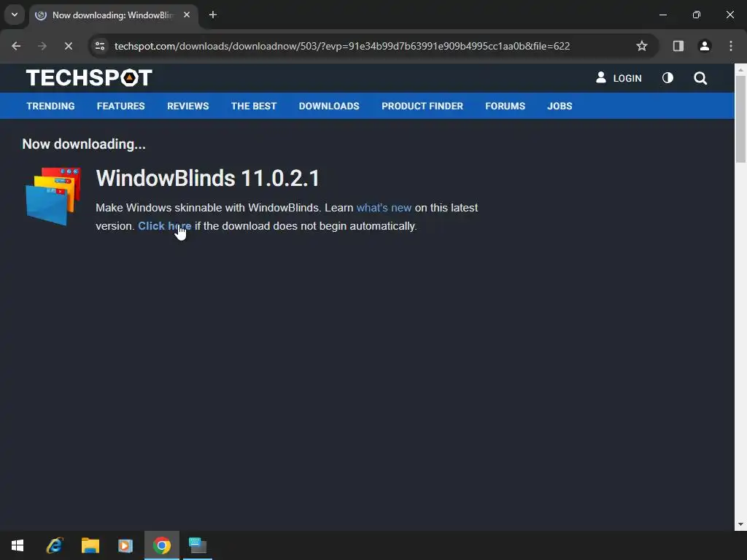Open a new tab with the plus button
The height and width of the screenshot is (560, 747).
tap(213, 15)
